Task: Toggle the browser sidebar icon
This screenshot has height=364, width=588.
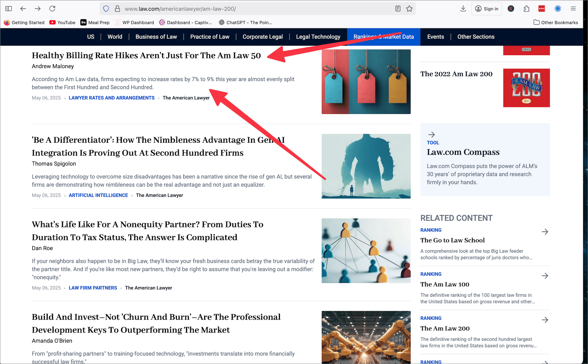Action: click(x=8, y=9)
